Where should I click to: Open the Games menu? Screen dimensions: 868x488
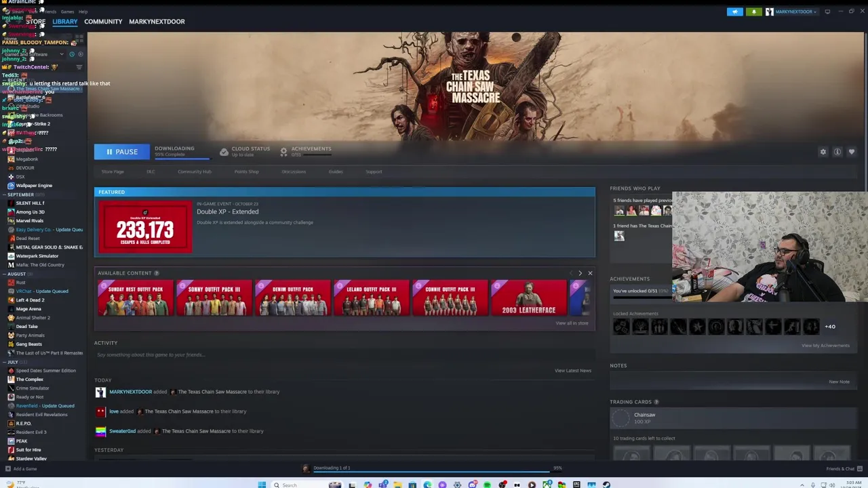(x=67, y=12)
